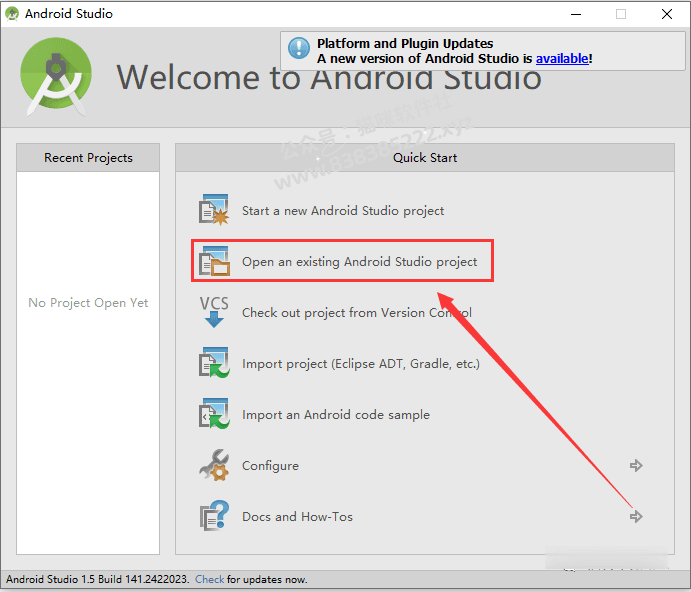Click the Android Studio logo in header
This screenshot has width=691, height=592.
click(56, 77)
